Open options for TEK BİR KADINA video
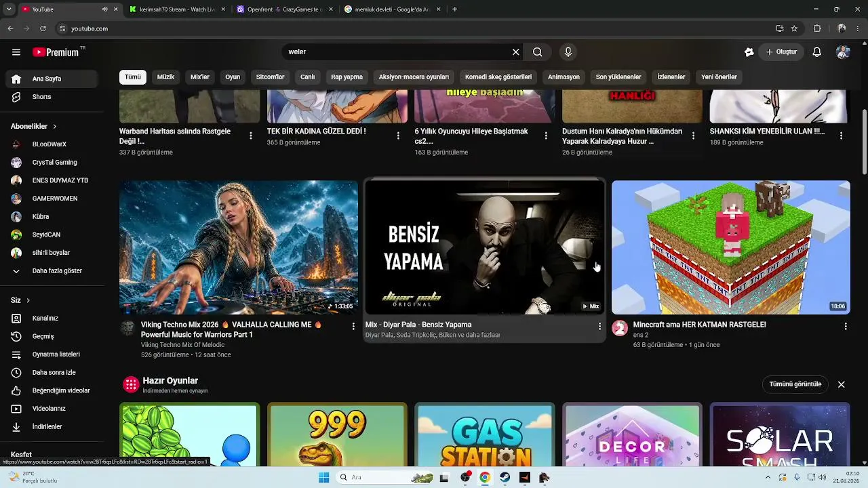 (x=398, y=136)
